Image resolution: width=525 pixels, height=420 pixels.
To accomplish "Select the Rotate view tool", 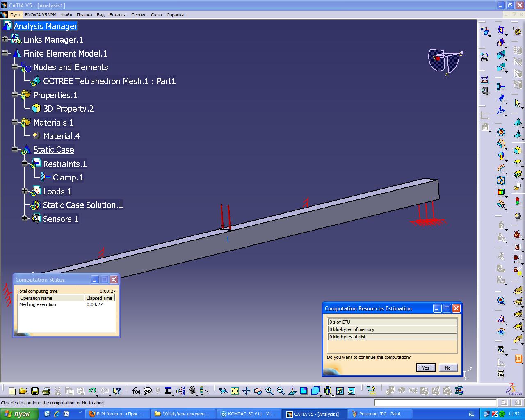I will point(258,391).
